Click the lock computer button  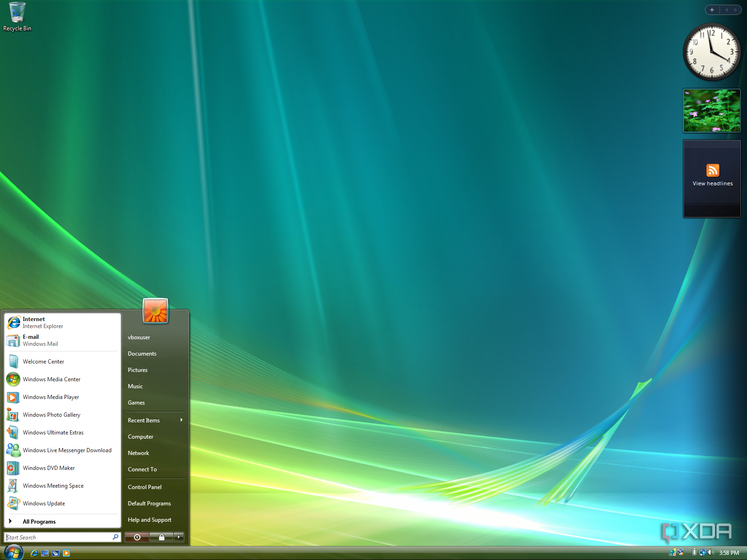click(162, 537)
